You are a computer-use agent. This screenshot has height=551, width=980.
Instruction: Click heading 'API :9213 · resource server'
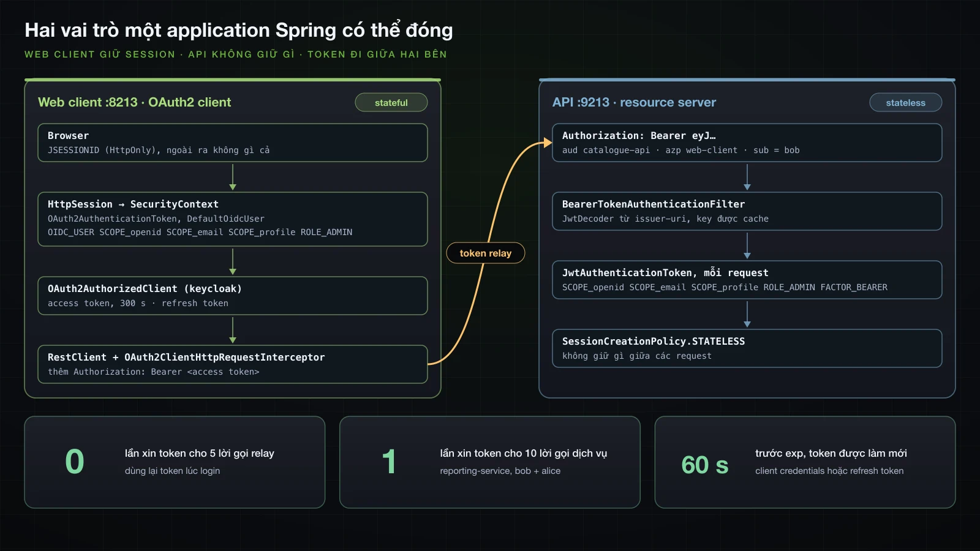634,102
